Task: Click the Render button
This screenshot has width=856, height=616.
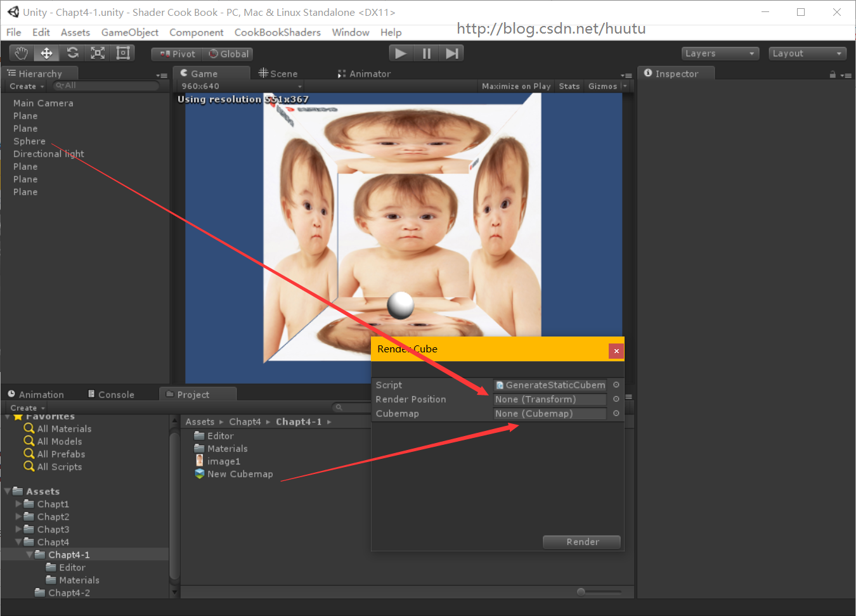Action: tap(581, 542)
